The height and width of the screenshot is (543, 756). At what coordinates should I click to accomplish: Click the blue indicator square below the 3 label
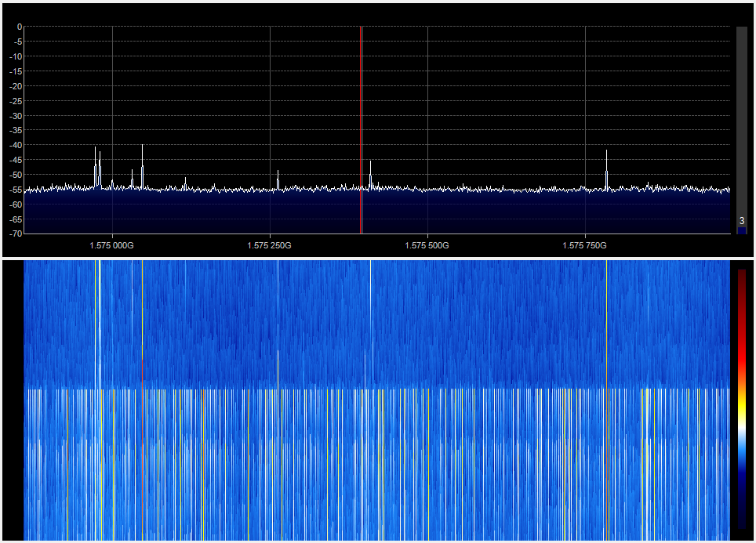(x=740, y=230)
